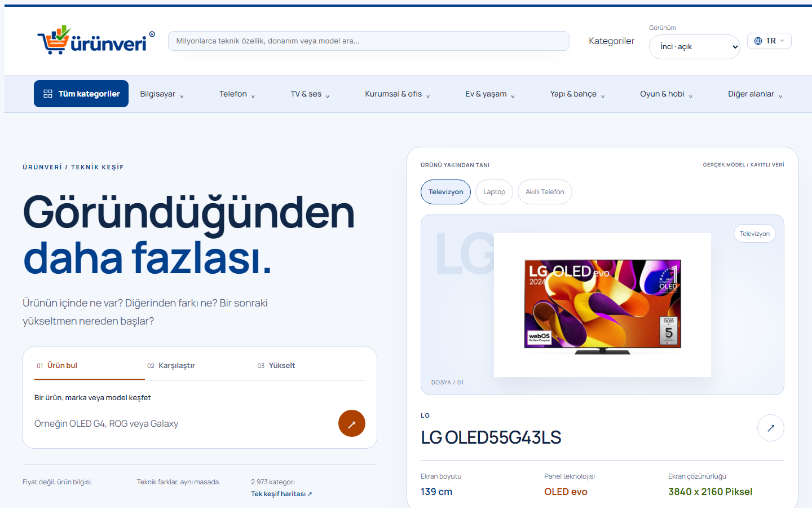Switch to the Laptop product tab
This screenshot has height=508, width=812.
click(494, 192)
